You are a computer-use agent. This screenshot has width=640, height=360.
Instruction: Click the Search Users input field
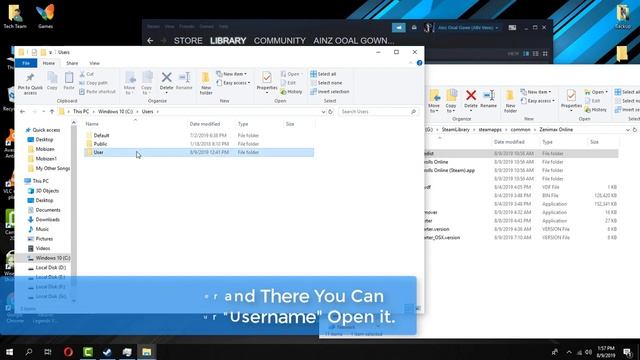click(x=378, y=111)
